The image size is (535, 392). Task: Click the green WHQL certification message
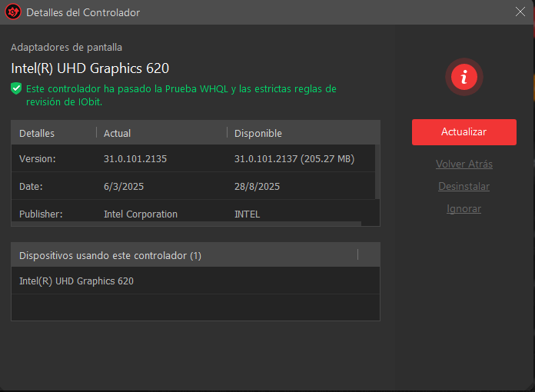tap(181, 95)
